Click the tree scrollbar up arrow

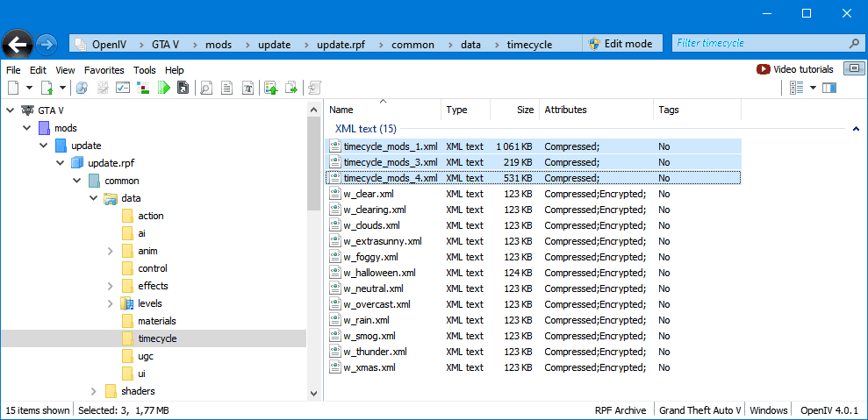[x=313, y=109]
